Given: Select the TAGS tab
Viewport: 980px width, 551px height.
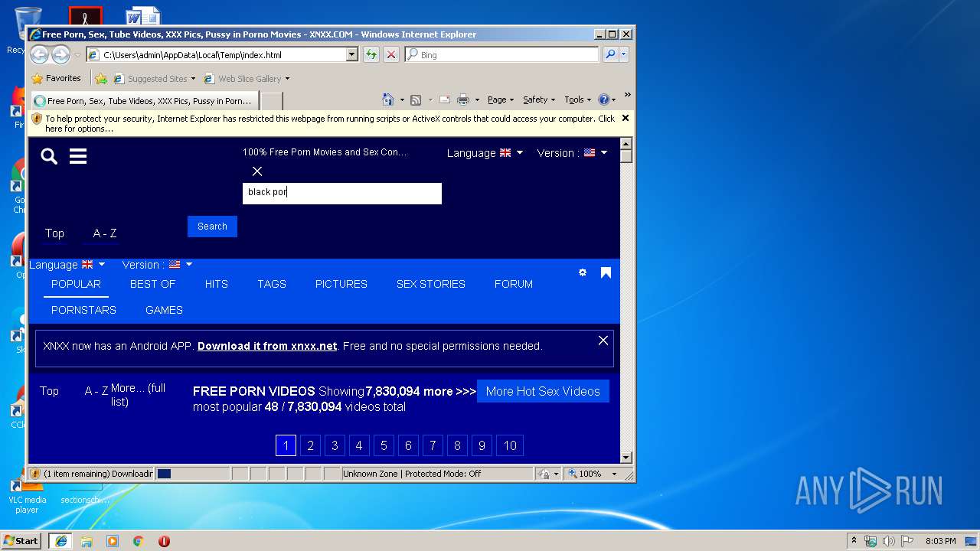Looking at the screenshot, I should (x=272, y=284).
